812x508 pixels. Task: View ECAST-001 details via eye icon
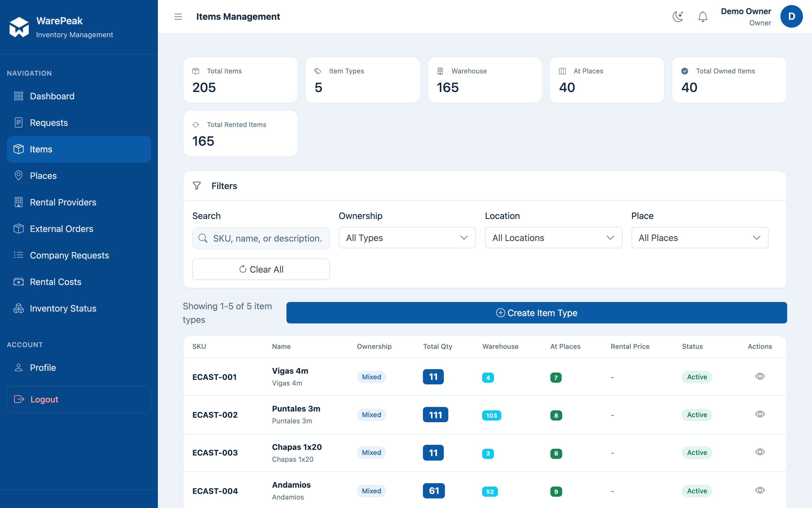760,376
